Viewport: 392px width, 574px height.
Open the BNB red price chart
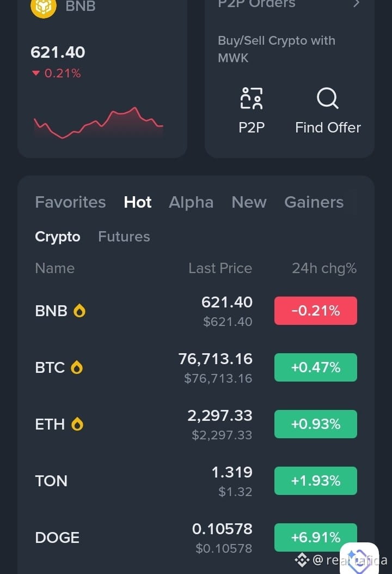(x=99, y=123)
